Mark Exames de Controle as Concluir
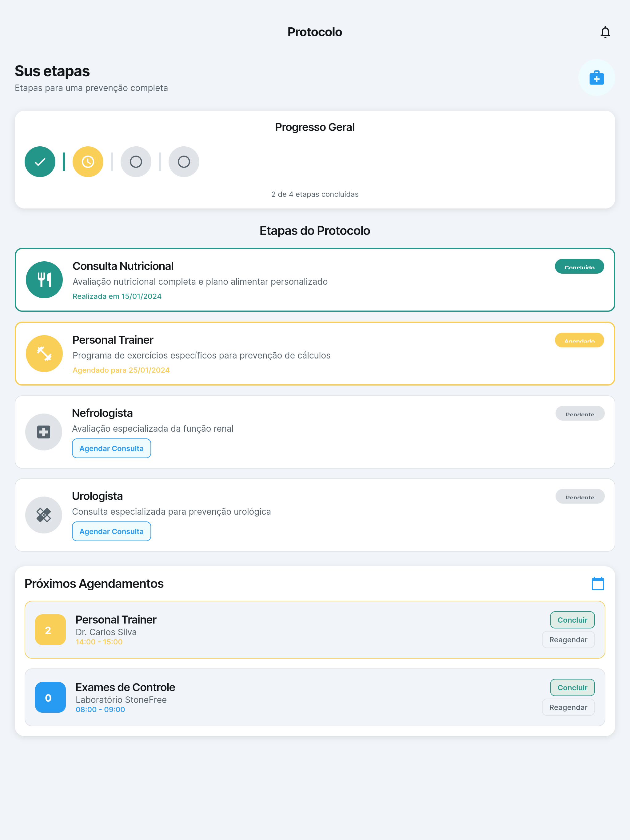This screenshot has width=630, height=840. (x=572, y=687)
